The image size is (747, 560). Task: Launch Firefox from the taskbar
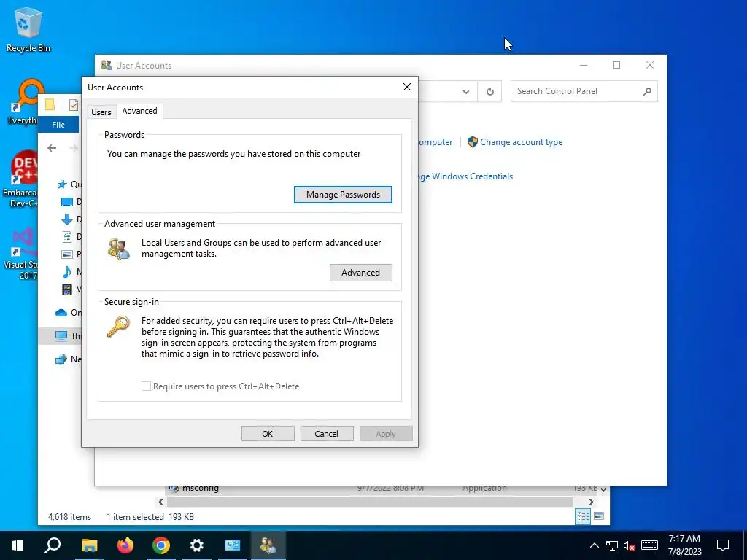coord(125,545)
